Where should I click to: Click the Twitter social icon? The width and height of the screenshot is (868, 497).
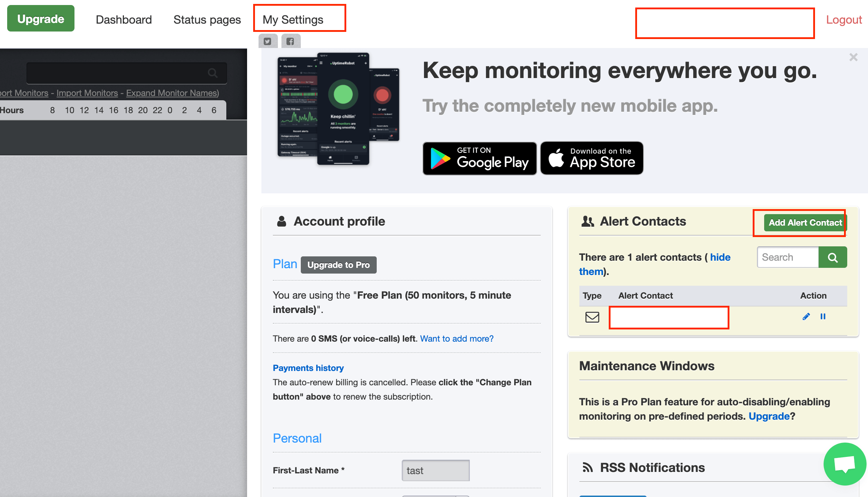tap(268, 40)
